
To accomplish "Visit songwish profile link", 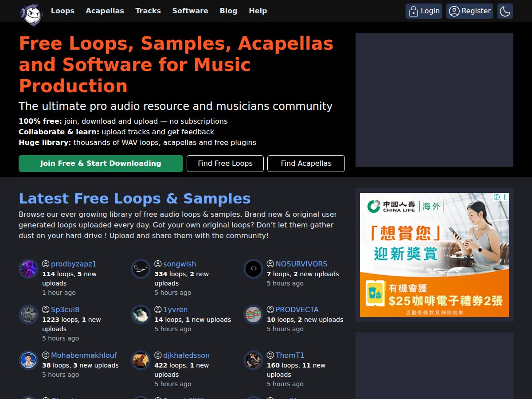I will point(180,264).
